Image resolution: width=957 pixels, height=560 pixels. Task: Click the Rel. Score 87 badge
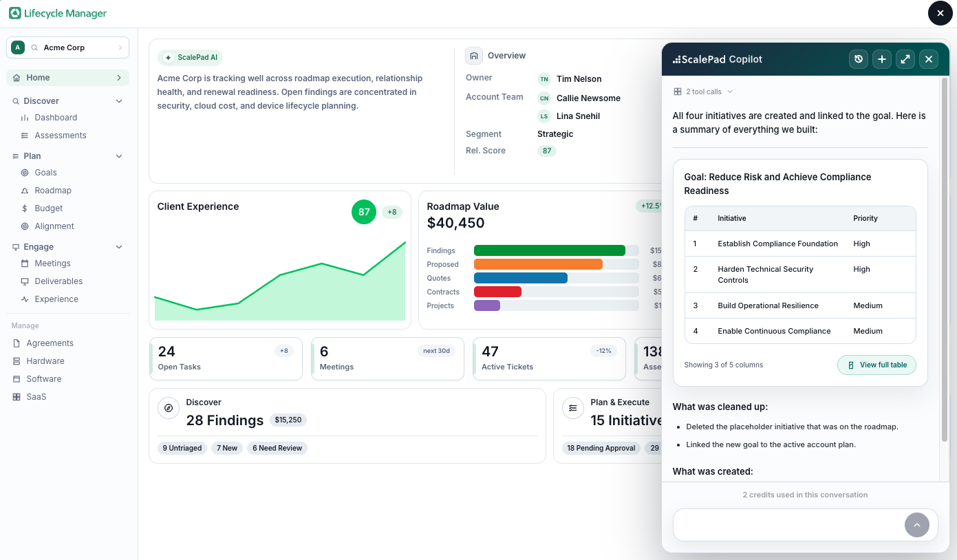pos(547,151)
